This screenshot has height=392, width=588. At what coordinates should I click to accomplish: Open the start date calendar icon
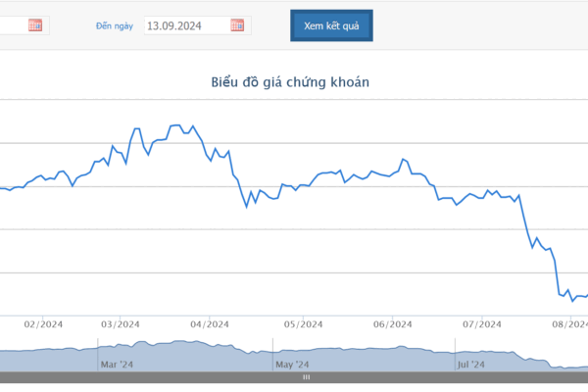pyautogui.click(x=35, y=25)
